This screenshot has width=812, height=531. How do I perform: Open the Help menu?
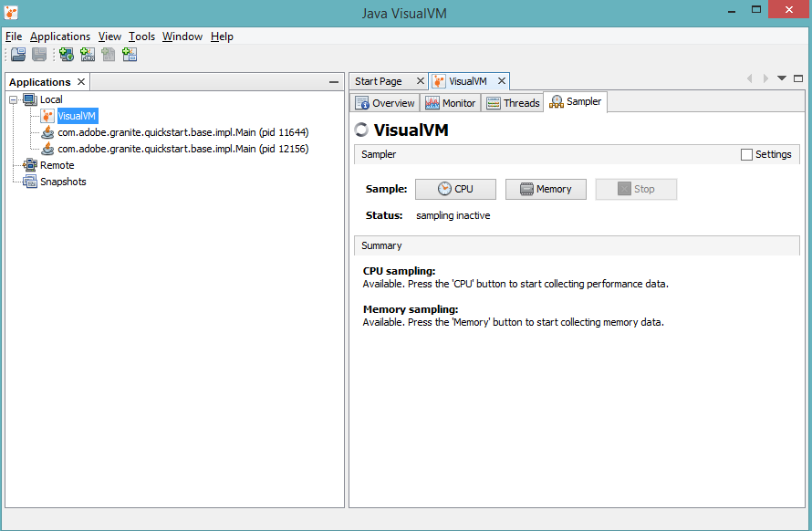pos(223,36)
